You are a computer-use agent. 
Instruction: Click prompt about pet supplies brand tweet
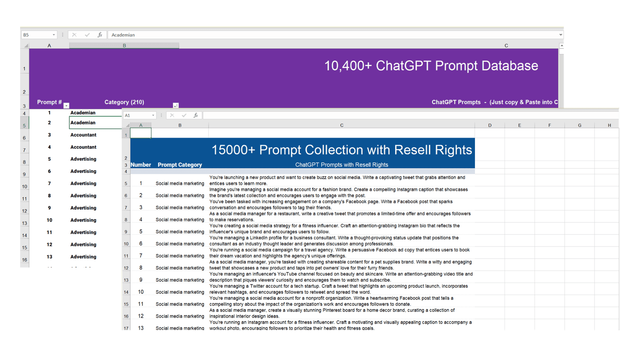click(x=341, y=265)
